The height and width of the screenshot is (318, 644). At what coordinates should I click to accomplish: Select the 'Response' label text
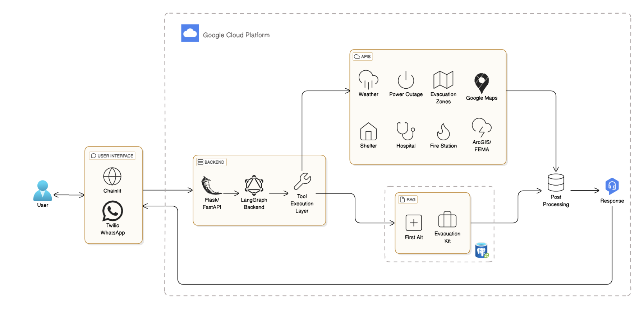click(x=612, y=201)
